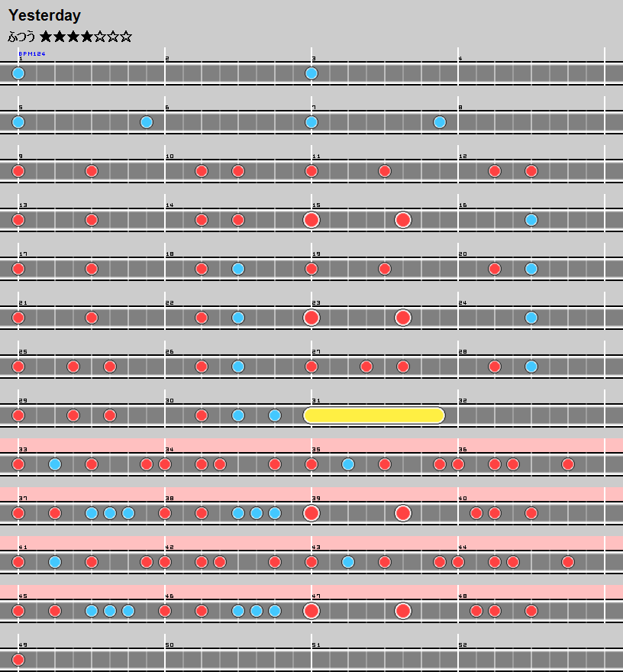Click the red note in measure 49
The height and width of the screenshot is (672, 623).
coord(18,660)
